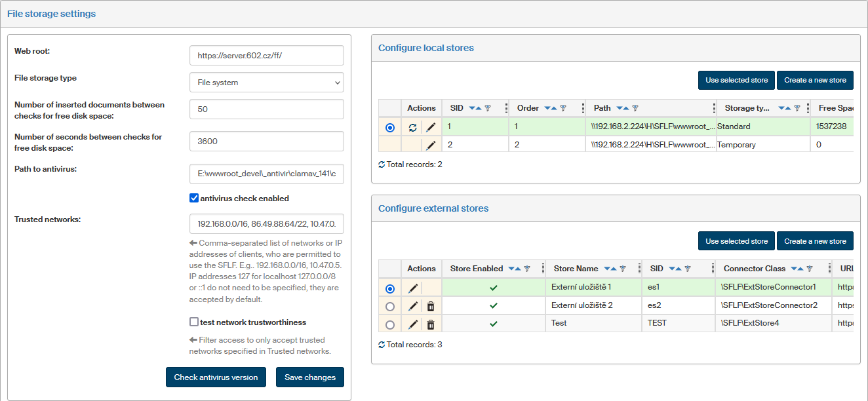Image resolution: width=868 pixels, height=401 pixels.
Task: Delete the Externí uložiště 2 store
Action: [x=431, y=306]
